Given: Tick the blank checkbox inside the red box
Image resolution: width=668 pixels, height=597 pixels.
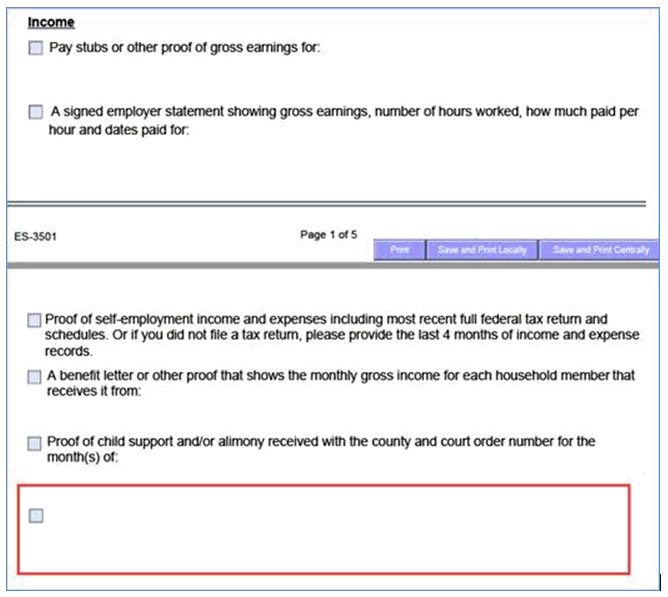Looking at the screenshot, I should 36,516.
